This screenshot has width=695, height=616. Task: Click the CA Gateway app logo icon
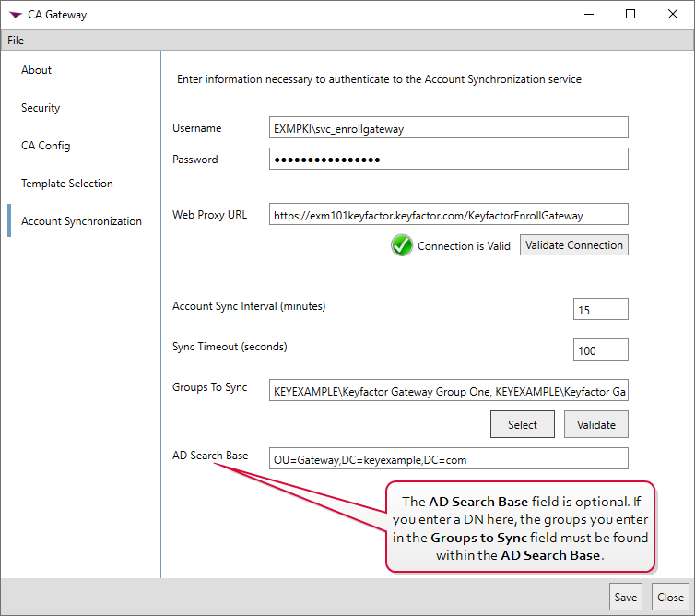tap(16, 15)
